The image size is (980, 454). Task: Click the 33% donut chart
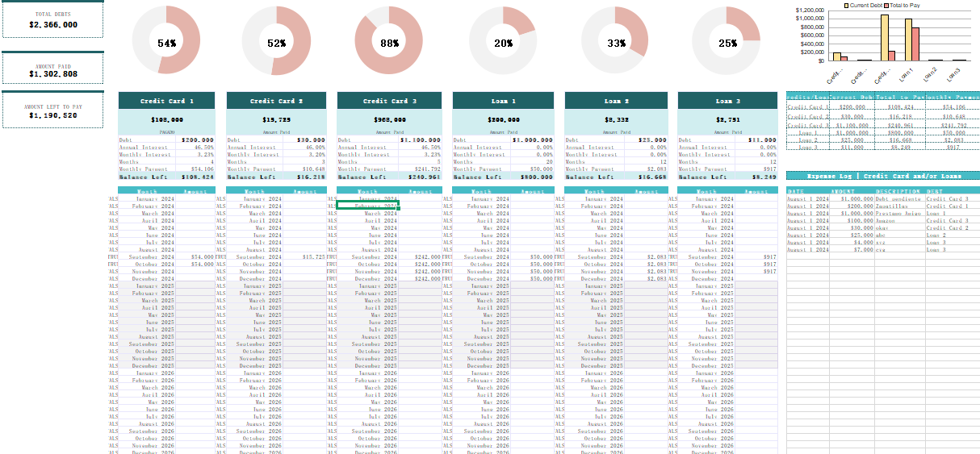pos(616,42)
